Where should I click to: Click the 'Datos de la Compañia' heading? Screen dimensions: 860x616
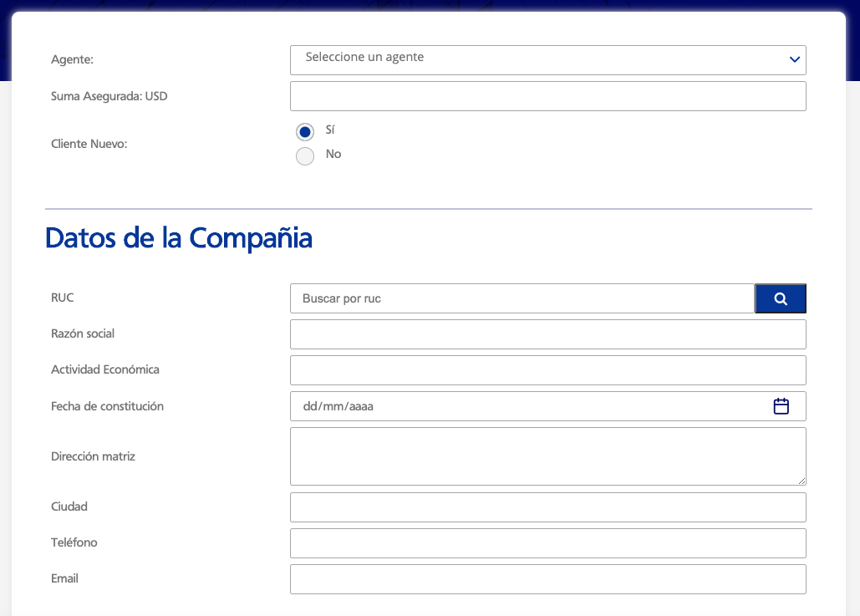pyautogui.click(x=179, y=237)
